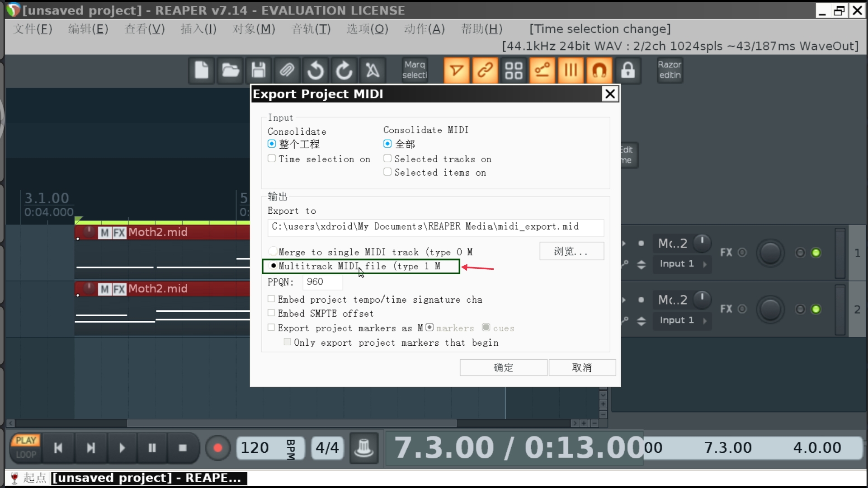Go to project end transport button

[x=91, y=448]
